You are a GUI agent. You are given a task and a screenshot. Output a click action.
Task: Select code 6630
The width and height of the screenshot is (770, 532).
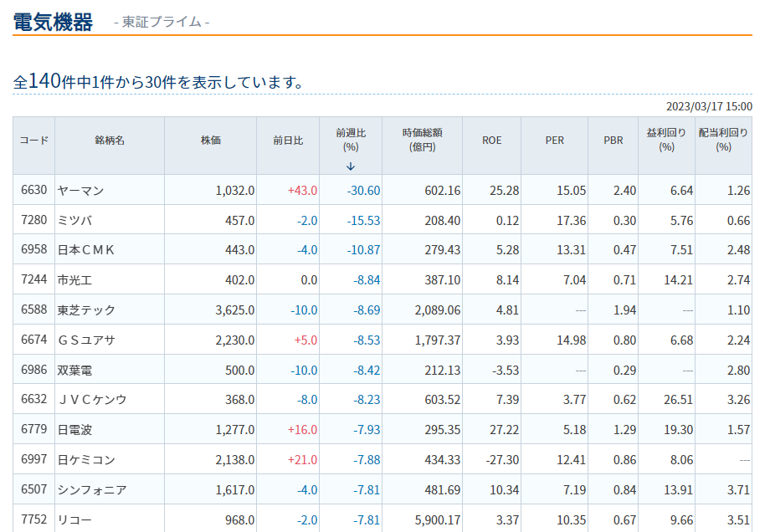click(x=33, y=190)
